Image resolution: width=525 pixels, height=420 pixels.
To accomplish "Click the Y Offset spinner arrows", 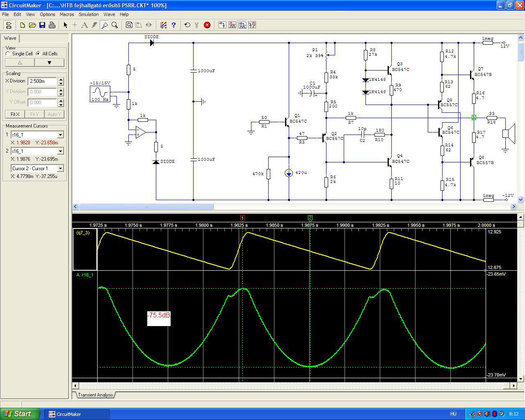I will point(61,103).
